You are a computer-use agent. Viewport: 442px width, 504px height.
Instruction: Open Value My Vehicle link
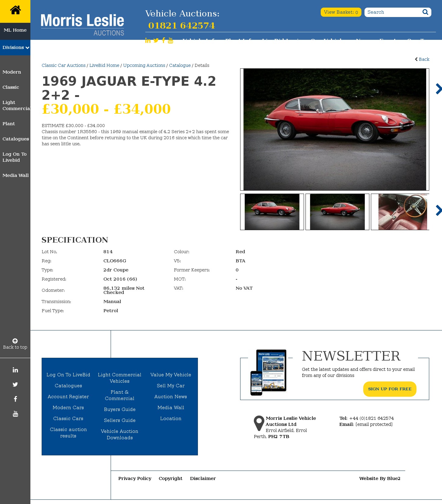171,375
